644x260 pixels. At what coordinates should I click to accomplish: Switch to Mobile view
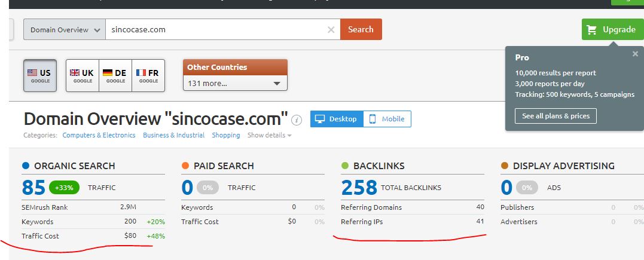(x=387, y=119)
